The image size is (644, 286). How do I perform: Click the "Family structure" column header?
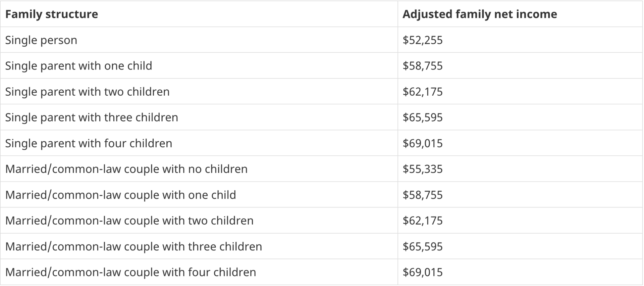pos(52,14)
